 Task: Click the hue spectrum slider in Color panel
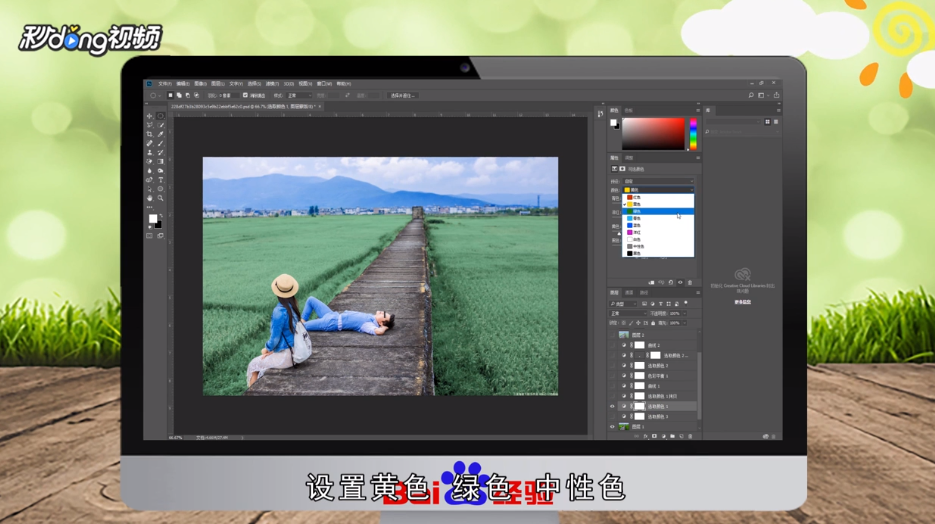693,134
